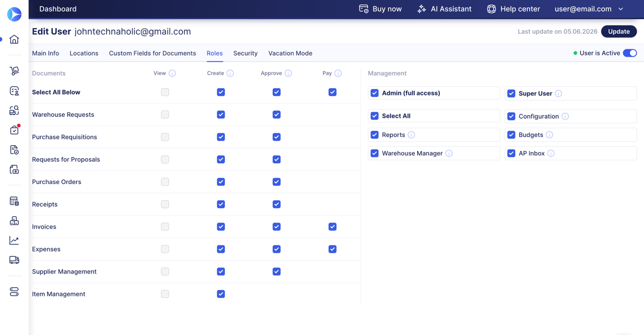Open the clipboard icon with the red dot
The image size is (644, 335).
(x=14, y=130)
